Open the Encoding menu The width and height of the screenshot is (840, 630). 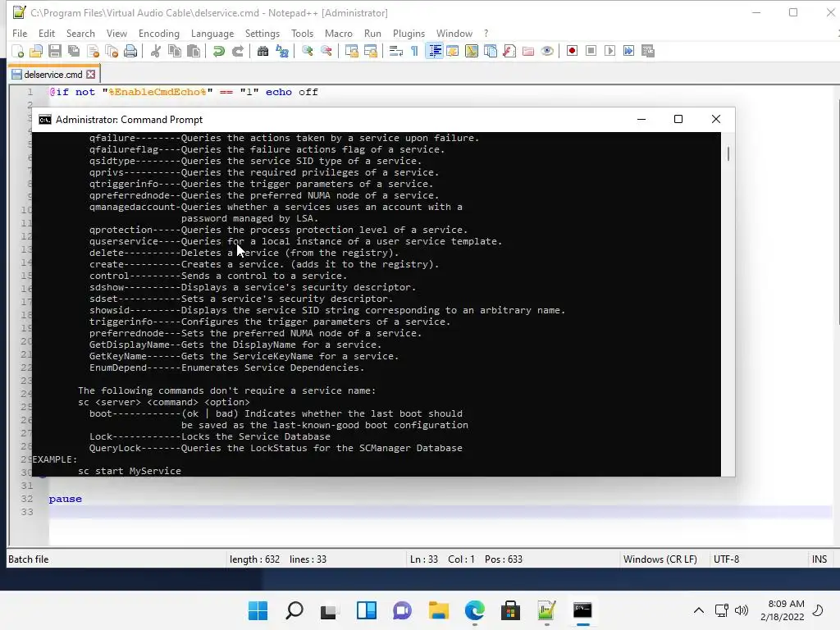pos(159,33)
